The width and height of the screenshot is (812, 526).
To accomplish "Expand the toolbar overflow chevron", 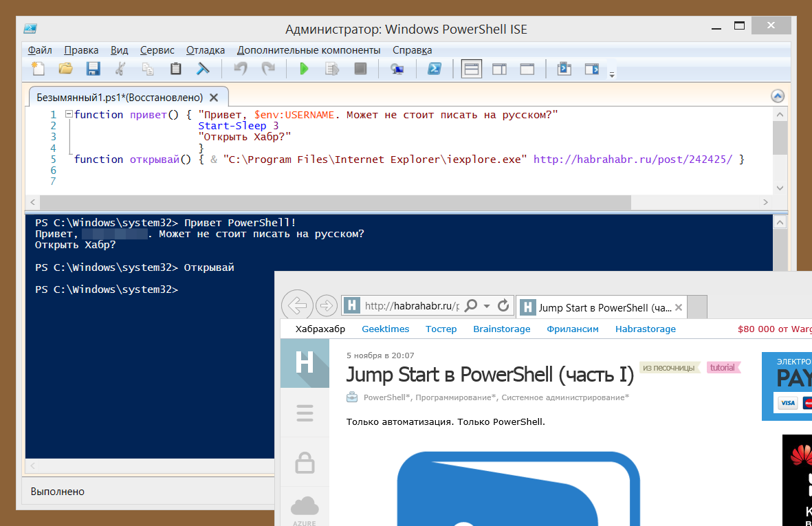I will click(611, 73).
